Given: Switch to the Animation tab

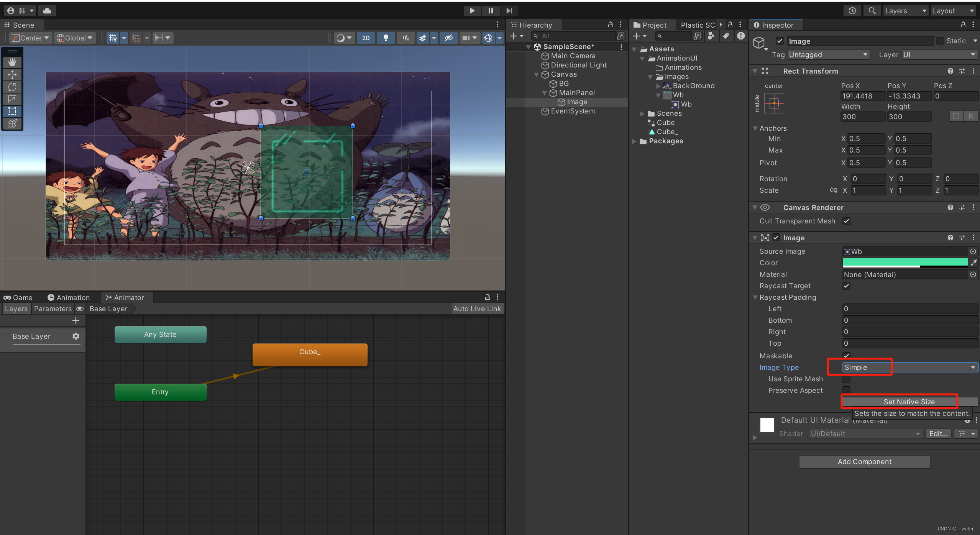Looking at the screenshot, I should pyautogui.click(x=69, y=297).
